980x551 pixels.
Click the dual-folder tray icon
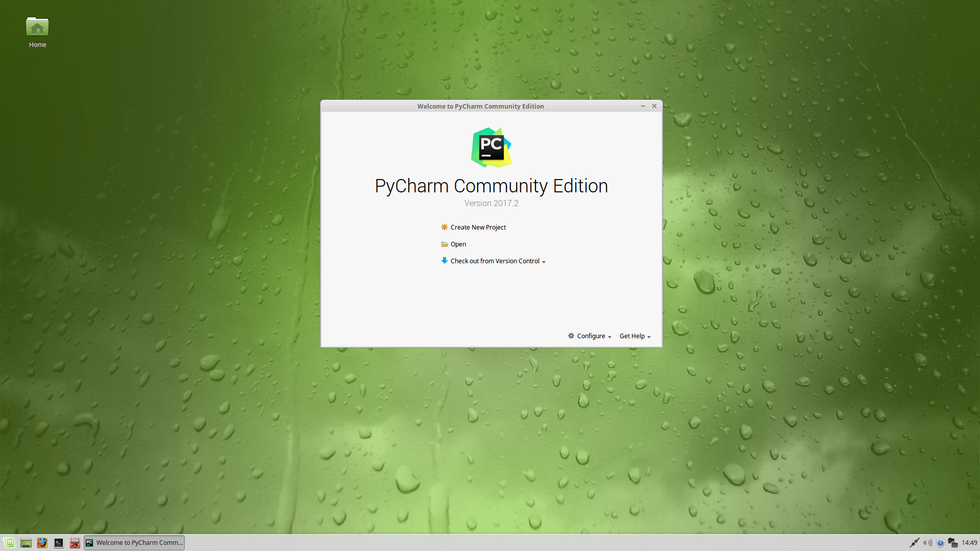[952, 543]
